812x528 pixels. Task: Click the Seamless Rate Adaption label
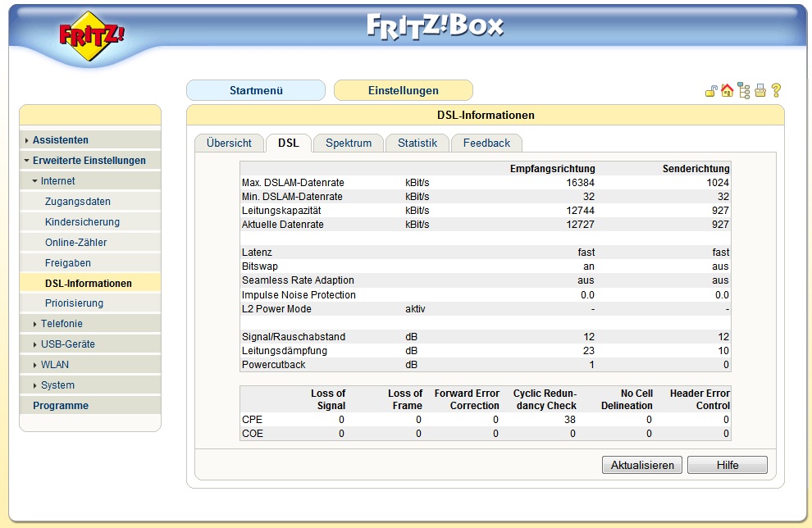298,280
